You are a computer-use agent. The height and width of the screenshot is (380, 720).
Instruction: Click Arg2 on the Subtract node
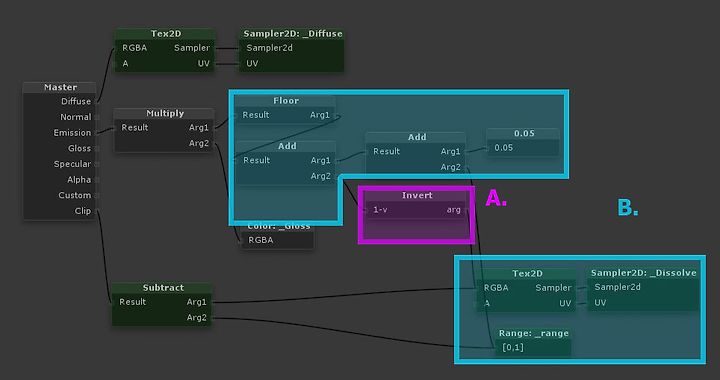coord(197,318)
